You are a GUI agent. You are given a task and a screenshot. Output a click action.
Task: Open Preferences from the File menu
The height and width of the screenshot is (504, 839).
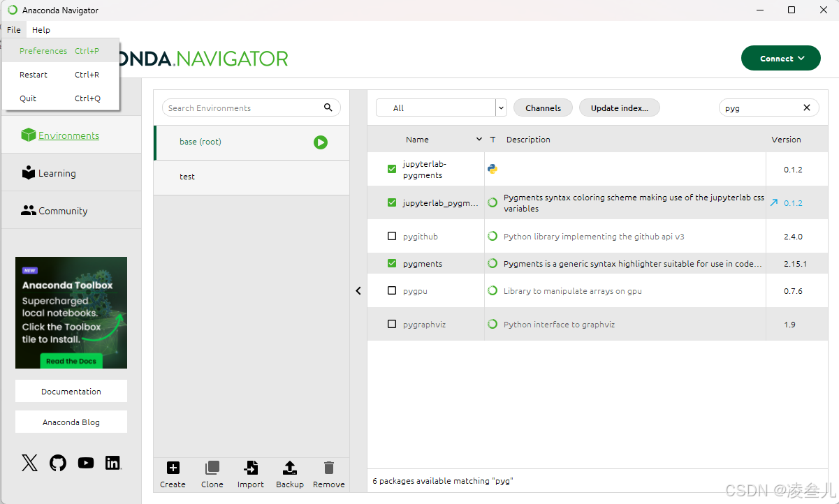click(60, 51)
